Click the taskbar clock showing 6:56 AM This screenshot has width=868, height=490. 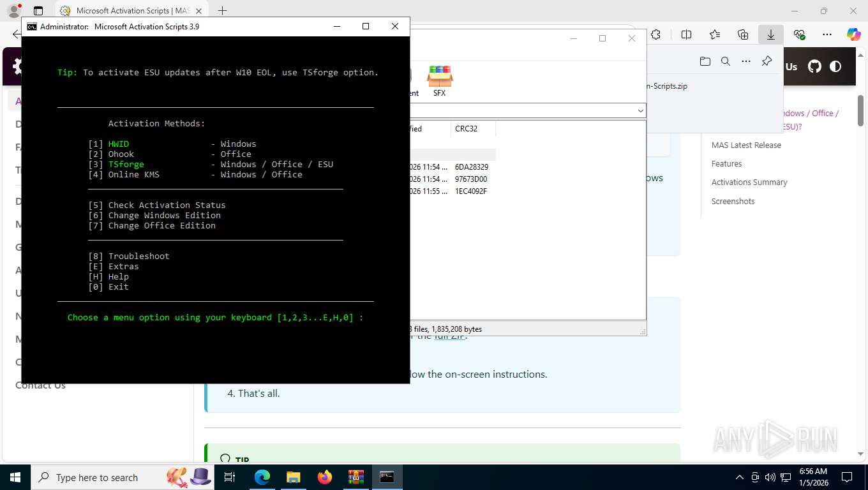pyautogui.click(x=812, y=477)
